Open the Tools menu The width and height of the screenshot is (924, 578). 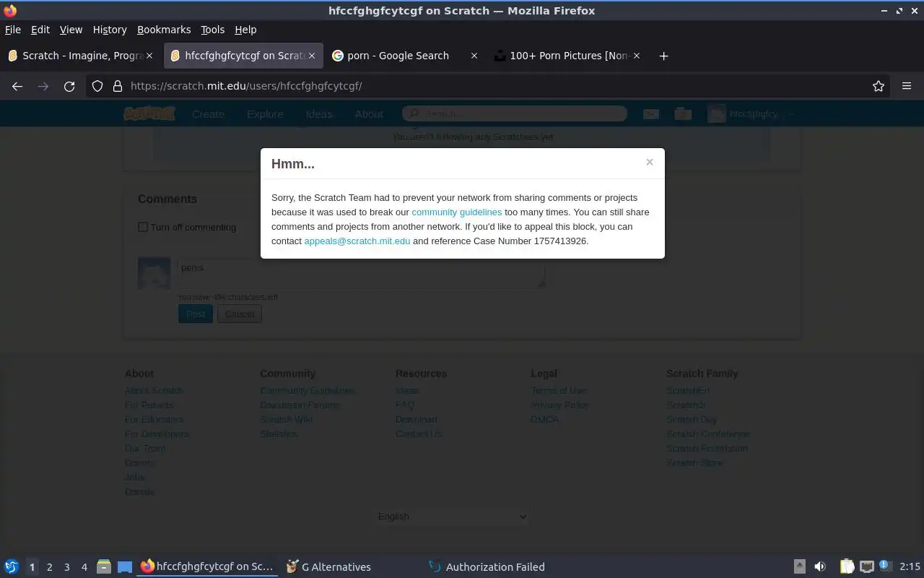[212, 30]
